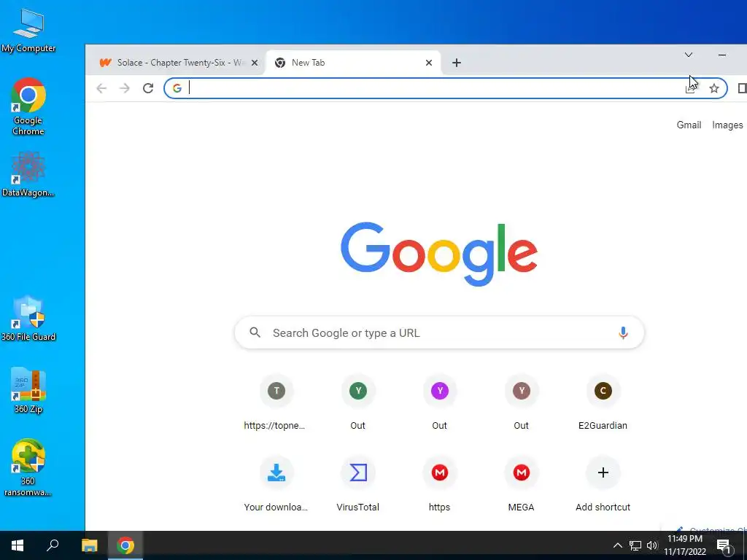747x560 pixels.
Task: Click the browser back arrow
Action: 101,88
